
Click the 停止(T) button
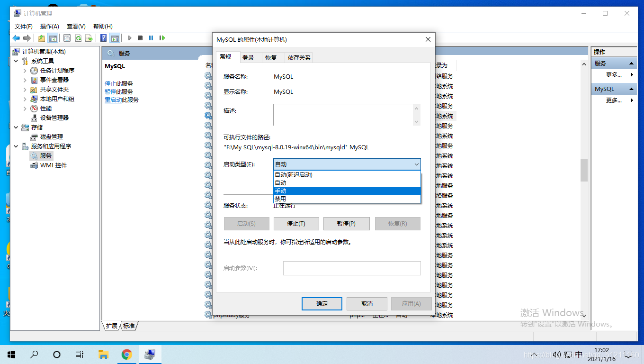pos(296,224)
